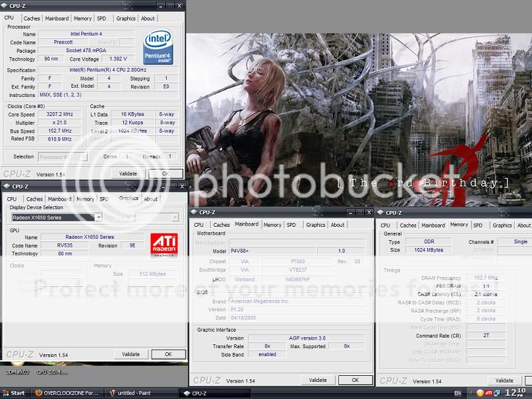Click the EN language indicator in taskbar
The width and height of the screenshot is (532, 399).
[457, 393]
